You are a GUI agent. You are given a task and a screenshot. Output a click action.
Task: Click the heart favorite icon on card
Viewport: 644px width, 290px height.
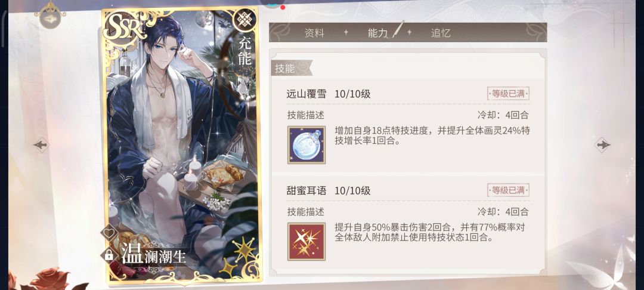pos(109,233)
